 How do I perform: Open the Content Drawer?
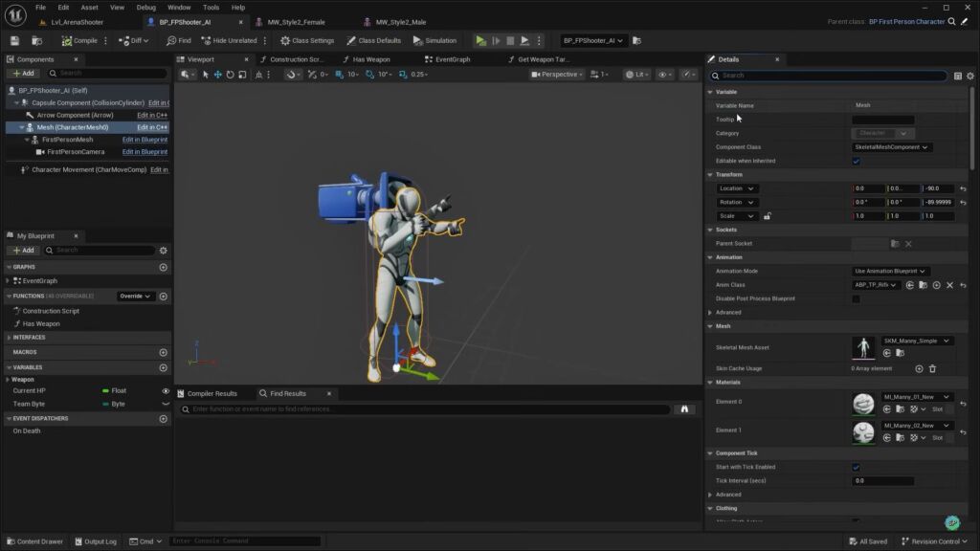(x=34, y=540)
